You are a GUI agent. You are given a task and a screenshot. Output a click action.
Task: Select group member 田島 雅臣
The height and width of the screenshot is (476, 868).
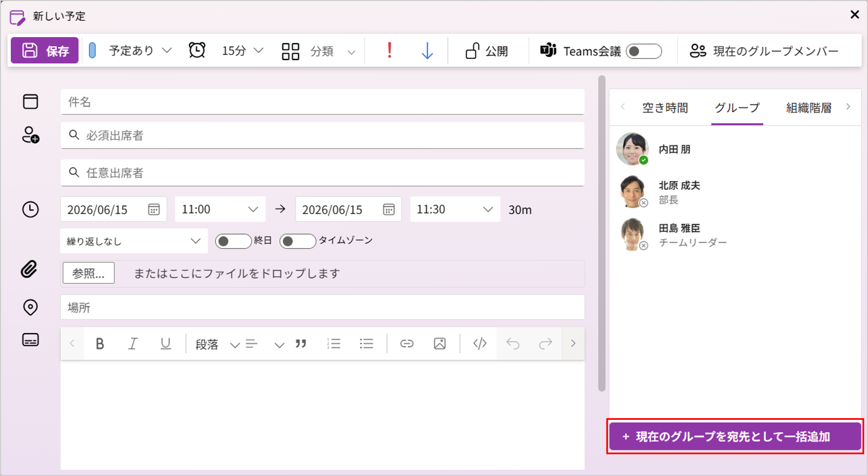click(735, 235)
